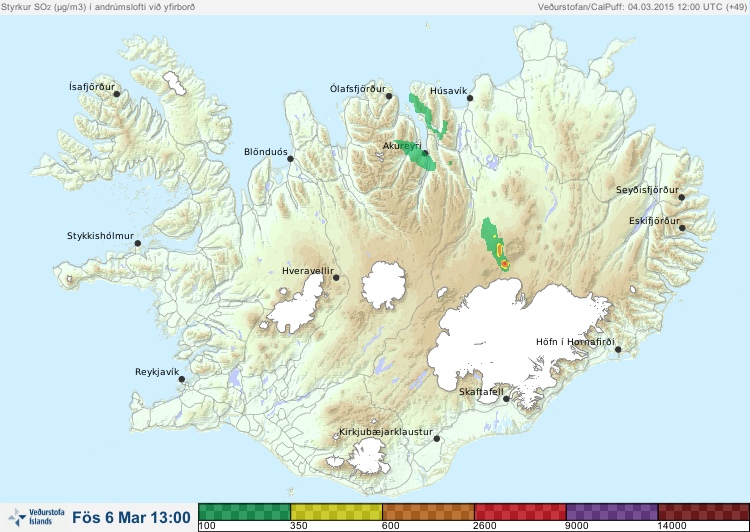The image size is (750, 532).
Task: Click the yellow 350 legend swatch
Action: tap(336, 512)
